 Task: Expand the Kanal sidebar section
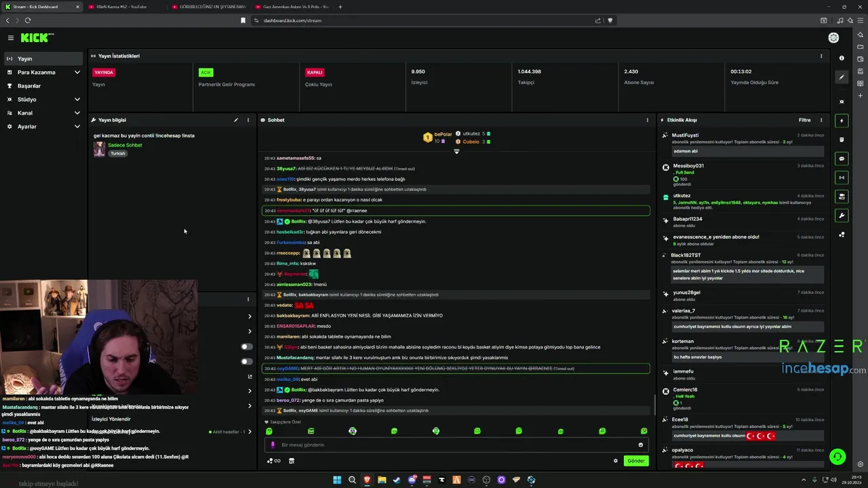click(x=44, y=113)
